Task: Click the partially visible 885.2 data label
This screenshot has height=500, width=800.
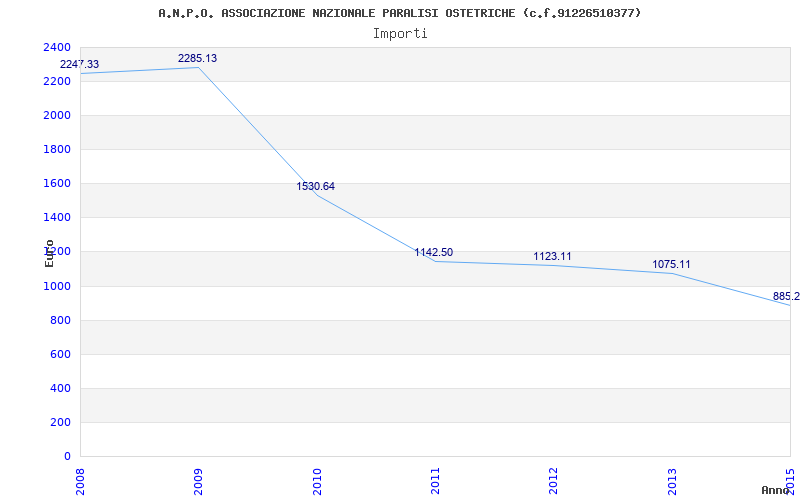Action: 786,296
